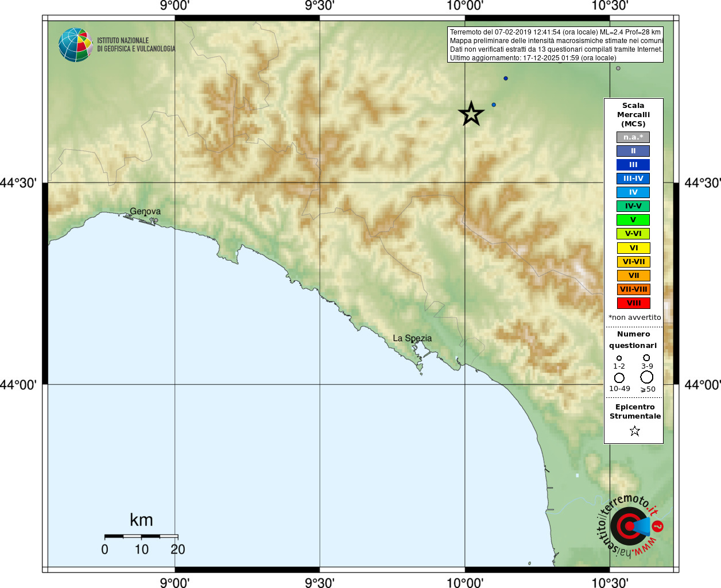Select the VII-VIII intensity swatch
This screenshot has width=721, height=588.
(633, 289)
